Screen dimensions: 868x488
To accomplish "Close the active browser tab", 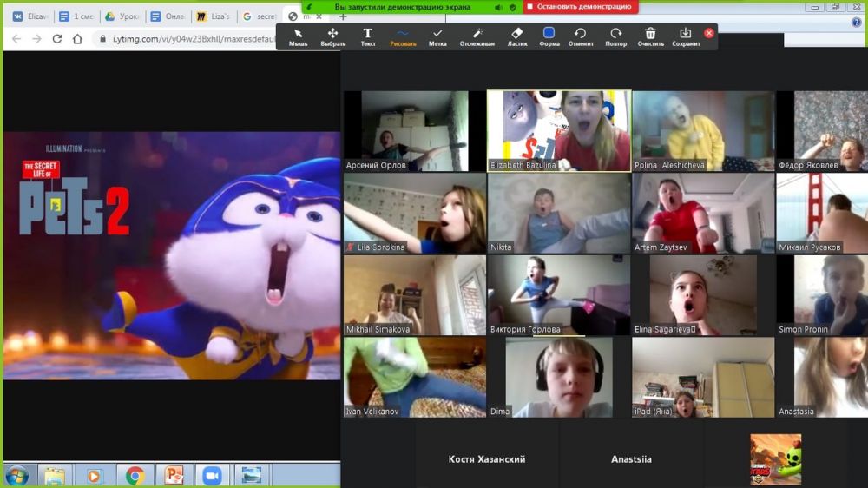I will 319,16.
